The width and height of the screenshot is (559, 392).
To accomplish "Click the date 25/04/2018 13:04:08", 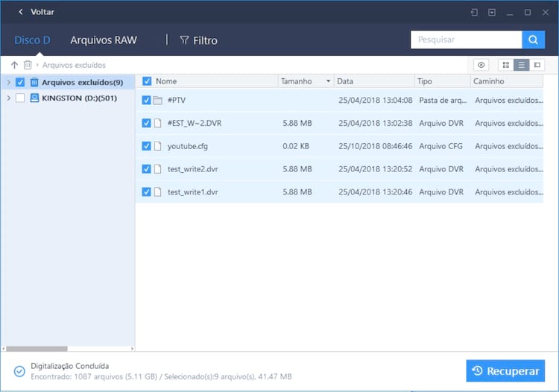I will 376,101.
